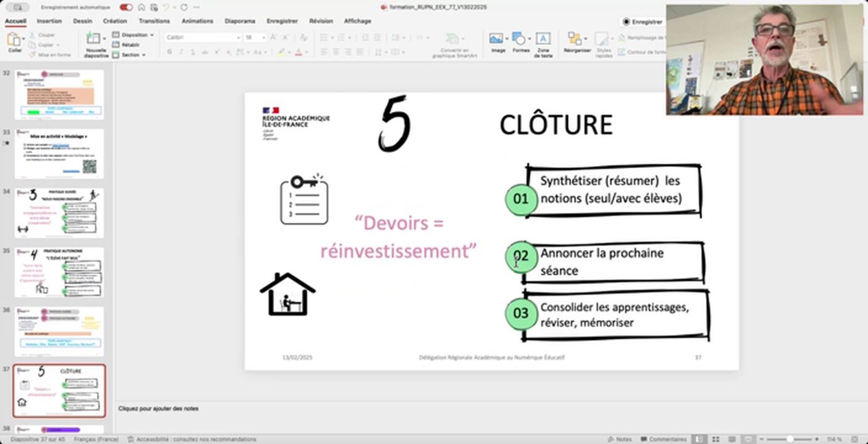Toggle the Enregistrement automatique switch
The image size is (868, 444).
tap(126, 7)
